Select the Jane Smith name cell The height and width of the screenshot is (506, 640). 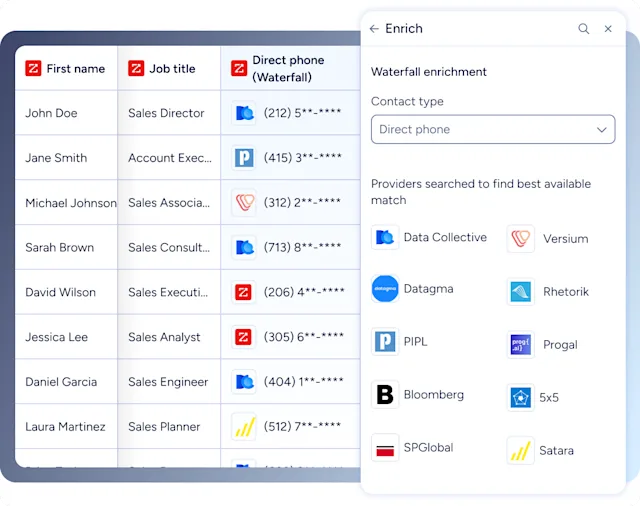[x=66, y=158]
